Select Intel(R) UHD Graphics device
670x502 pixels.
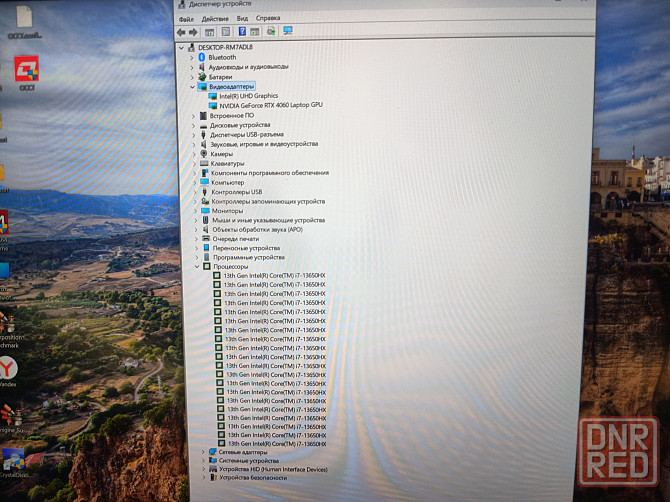point(248,96)
